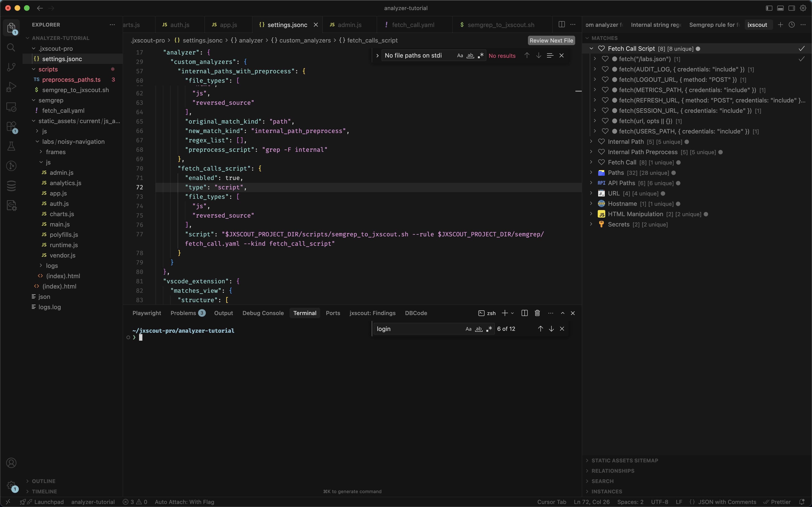Expand the Static Assets Sitemap section
812x507 pixels.
pos(625,460)
